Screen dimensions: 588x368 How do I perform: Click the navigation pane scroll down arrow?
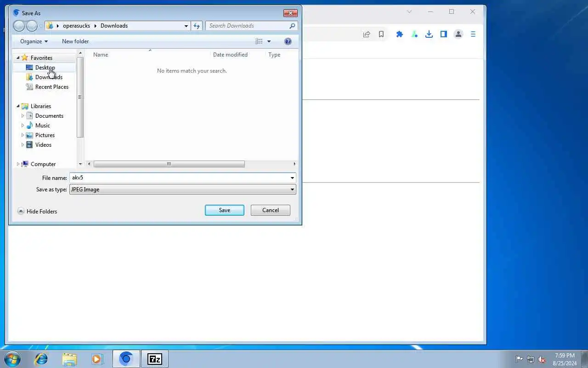80,164
